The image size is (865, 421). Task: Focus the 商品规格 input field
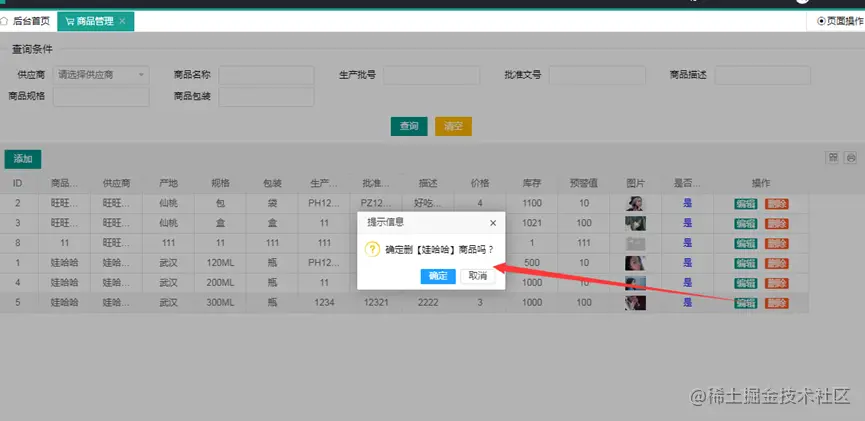(101, 97)
